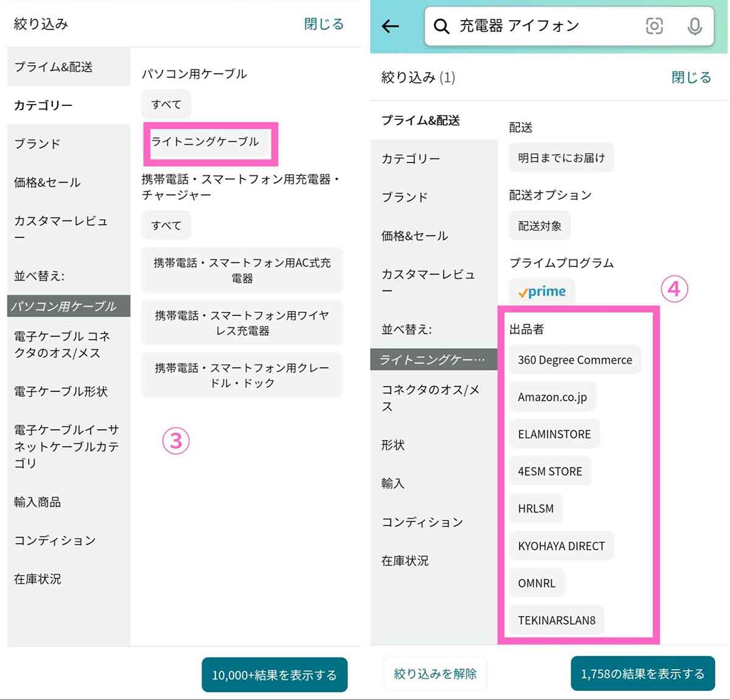Toggle the prime program chip
The image size is (730, 700).
pyautogui.click(x=541, y=292)
